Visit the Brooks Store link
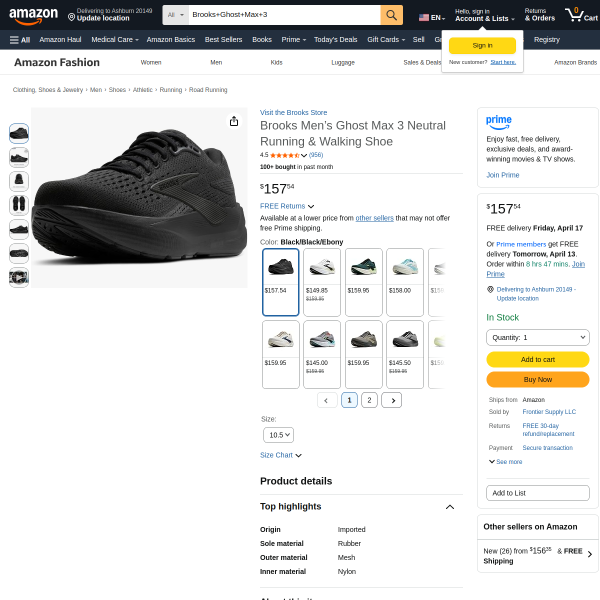 point(293,112)
